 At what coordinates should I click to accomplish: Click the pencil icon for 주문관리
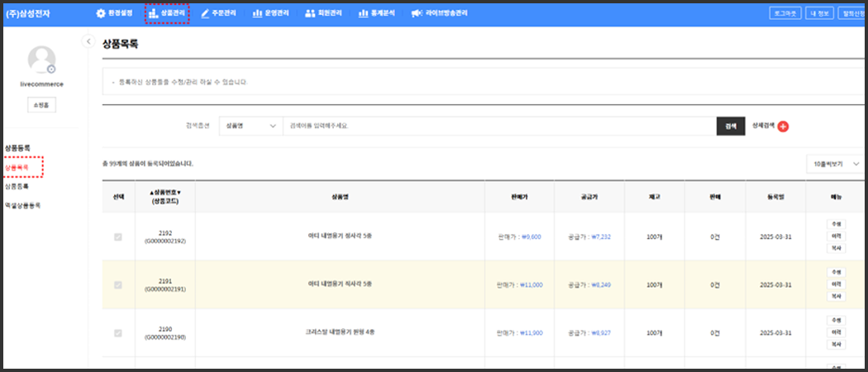point(205,13)
